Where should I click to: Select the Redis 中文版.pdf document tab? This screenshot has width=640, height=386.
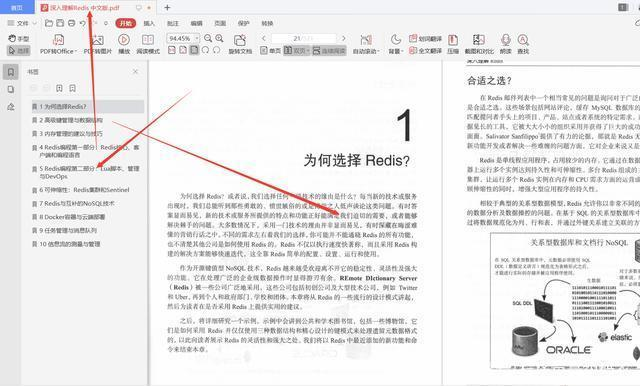point(96,7)
